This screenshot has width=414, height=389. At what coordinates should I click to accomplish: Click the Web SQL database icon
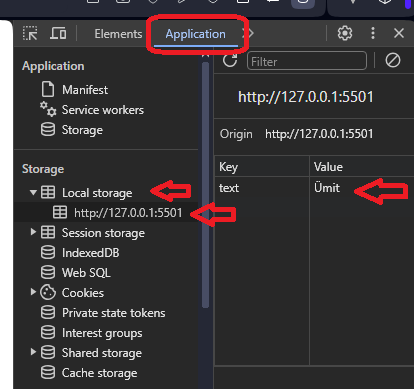[48, 272]
